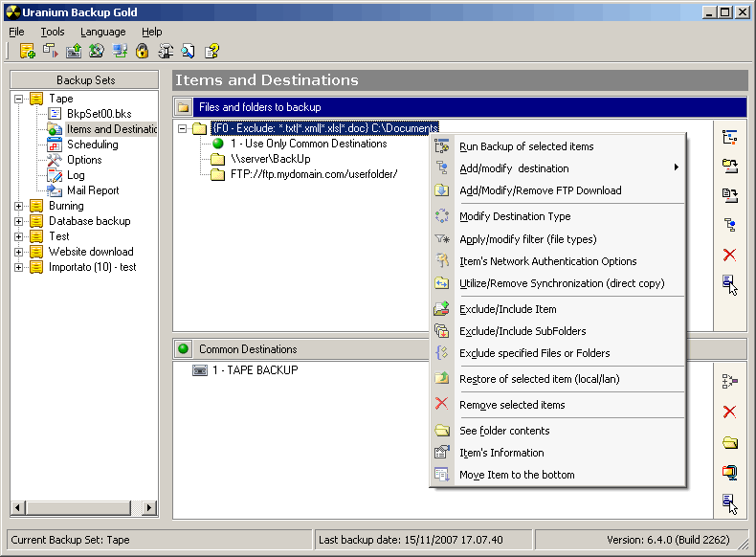Choose Restore of selected item (local/lan)
Screen dimensions: 756x557
point(558,379)
